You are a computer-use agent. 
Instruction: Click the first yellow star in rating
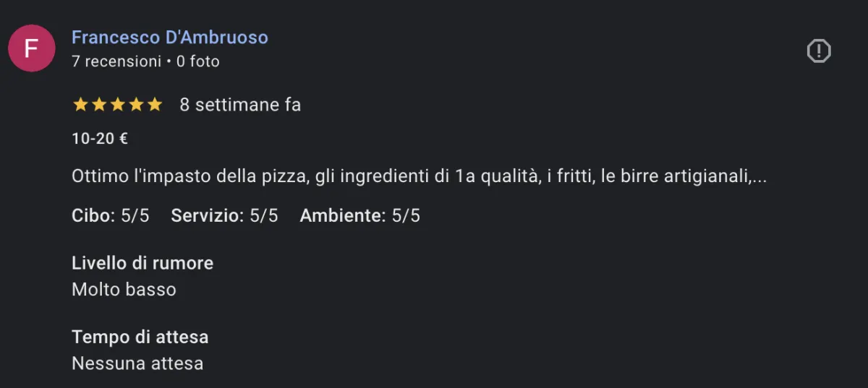point(80,105)
